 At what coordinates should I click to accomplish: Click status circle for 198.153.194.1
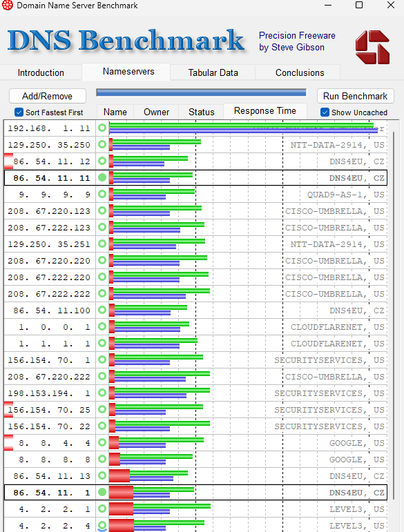point(102,393)
